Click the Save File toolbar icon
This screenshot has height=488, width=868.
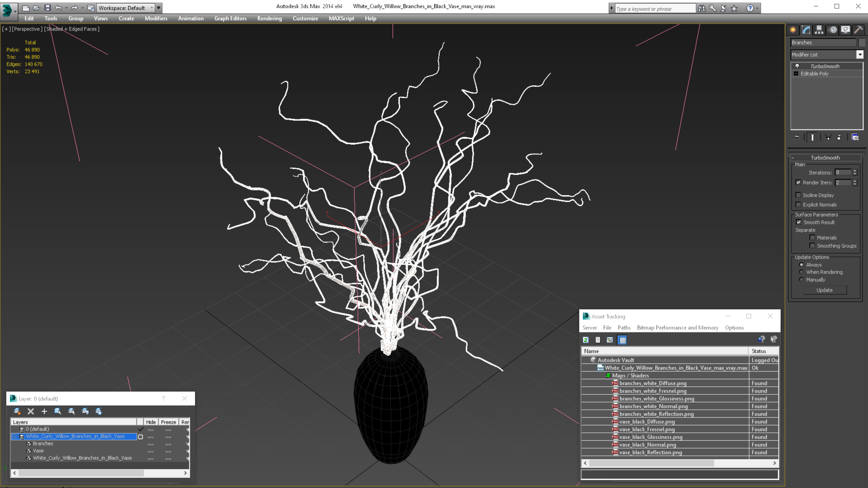click(48, 8)
